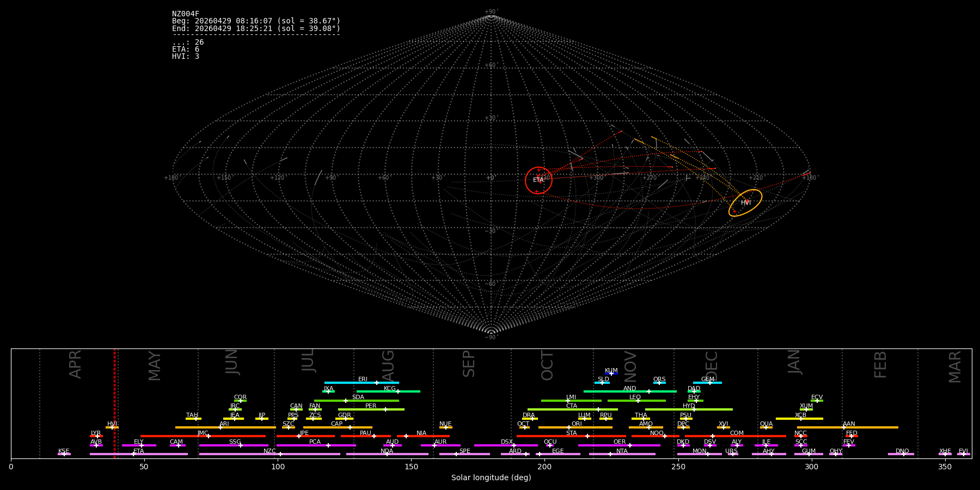Click the NIA shower bar
The height and width of the screenshot is (490, 980).
coord(423,436)
